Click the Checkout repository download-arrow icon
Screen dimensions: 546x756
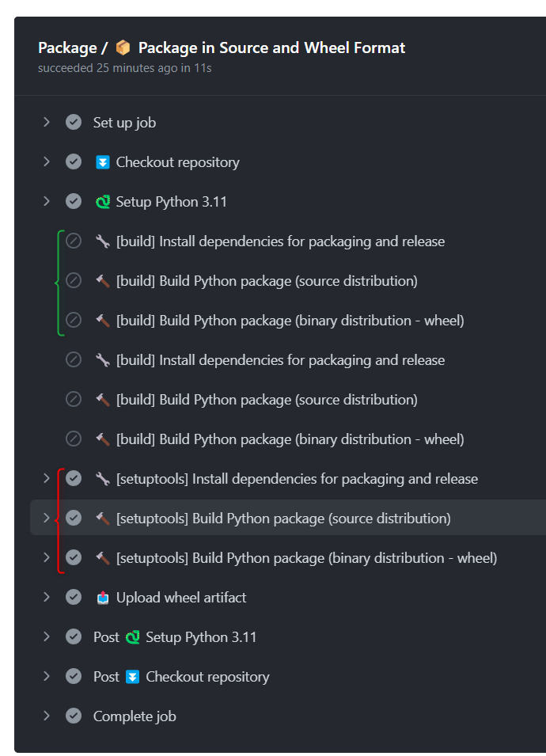coord(103,161)
